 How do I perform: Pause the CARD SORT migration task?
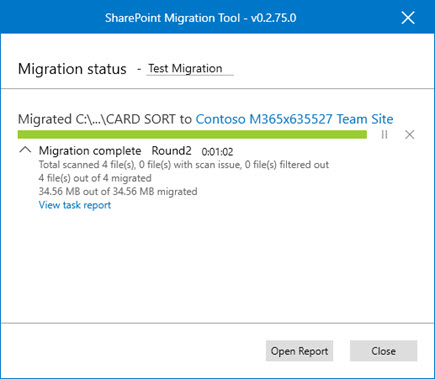pyautogui.click(x=384, y=135)
